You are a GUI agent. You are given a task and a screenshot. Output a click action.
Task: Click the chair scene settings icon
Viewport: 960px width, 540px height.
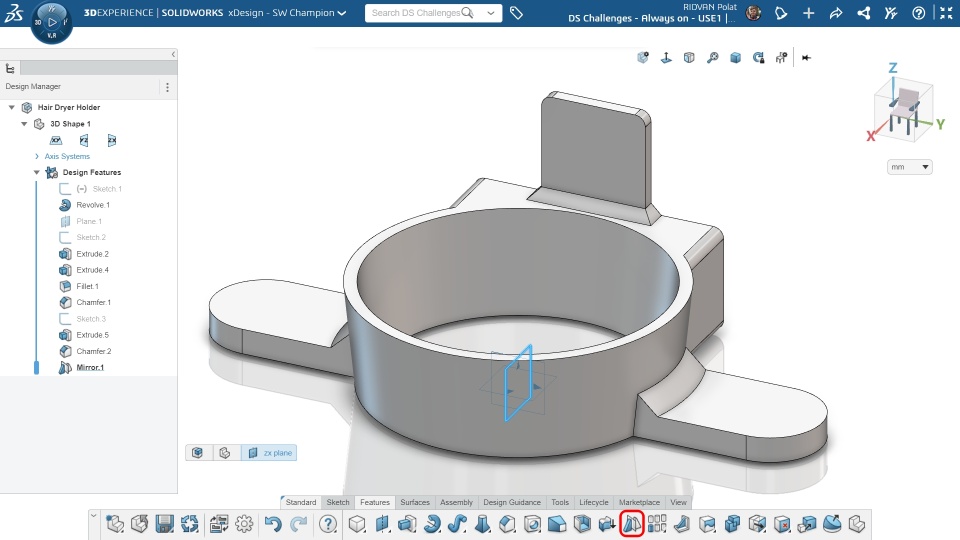click(781, 58)
